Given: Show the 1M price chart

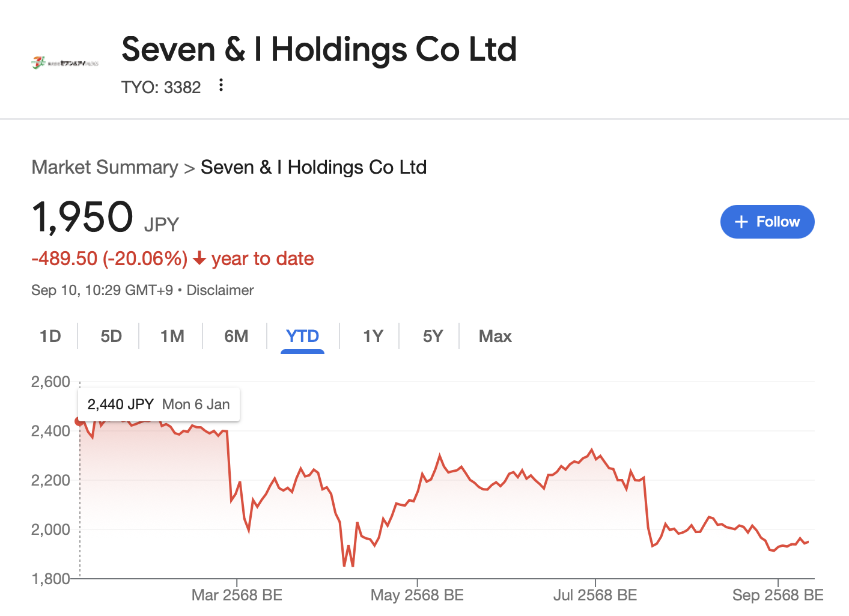Looking at the screenshot, I should coord(172,336).
